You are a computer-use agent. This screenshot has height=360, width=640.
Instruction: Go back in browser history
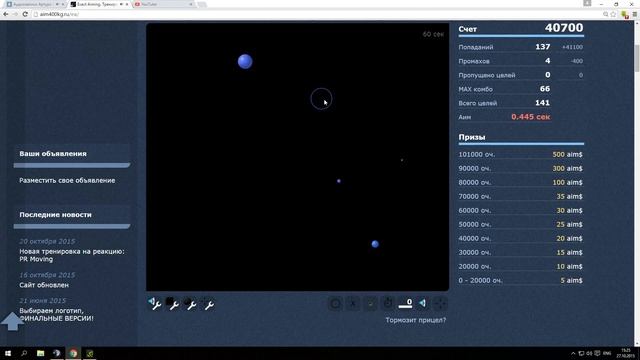click(6, 14)
